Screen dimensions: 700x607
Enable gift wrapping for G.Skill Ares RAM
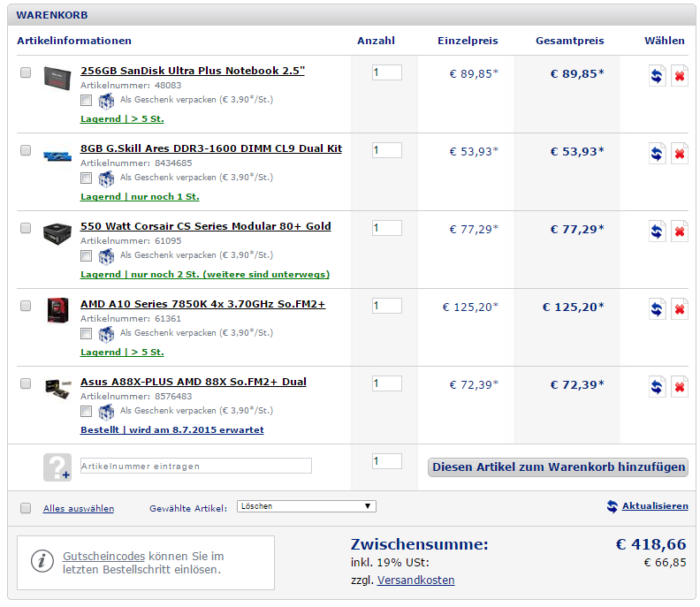(86, 178)
